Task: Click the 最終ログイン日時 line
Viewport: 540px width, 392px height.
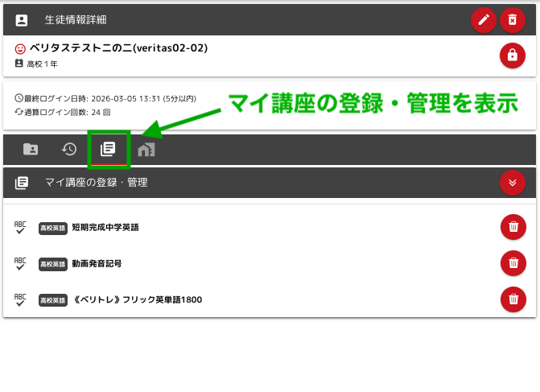Action: (105, 98)
